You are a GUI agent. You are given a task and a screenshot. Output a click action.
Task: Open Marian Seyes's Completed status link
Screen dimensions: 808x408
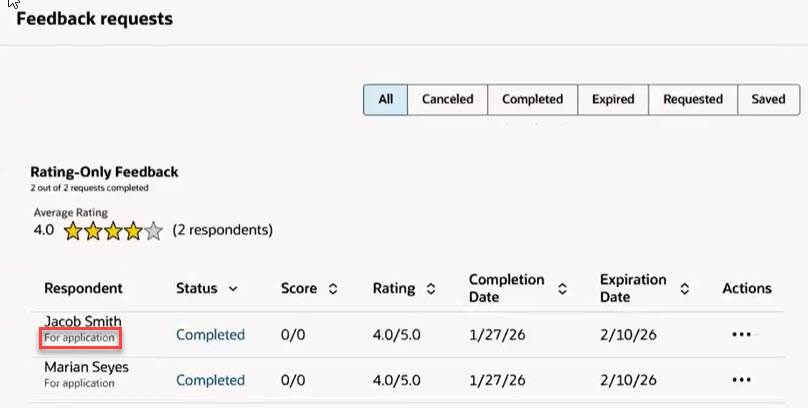(x=210, y=380)
